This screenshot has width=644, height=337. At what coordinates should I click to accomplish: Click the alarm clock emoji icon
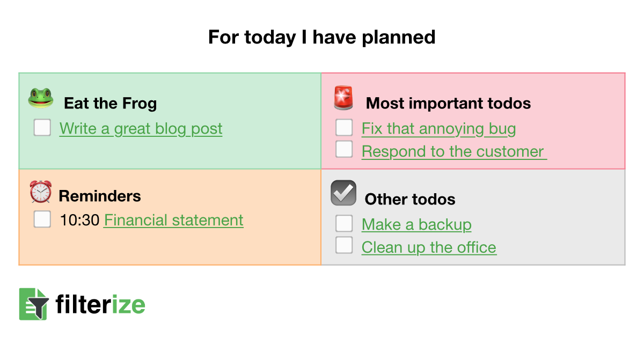(41, 192)
